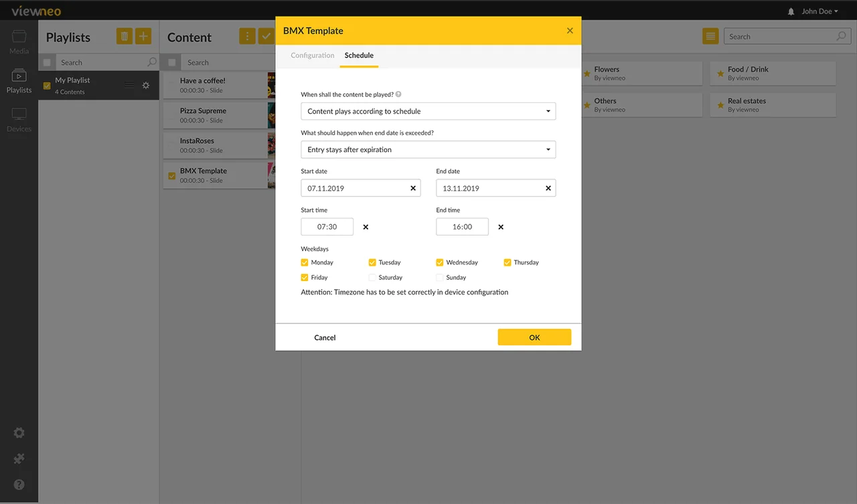857x504 pixels.
Task: Click My Playlist reorder handle icon
Action: pos(129,86)
